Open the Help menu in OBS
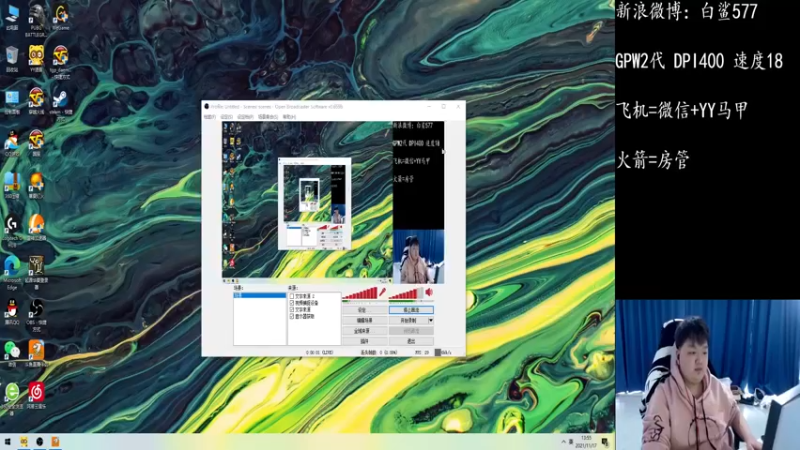Image resolution: width=800 pixels, height=450 pixels. click(289, 117)
